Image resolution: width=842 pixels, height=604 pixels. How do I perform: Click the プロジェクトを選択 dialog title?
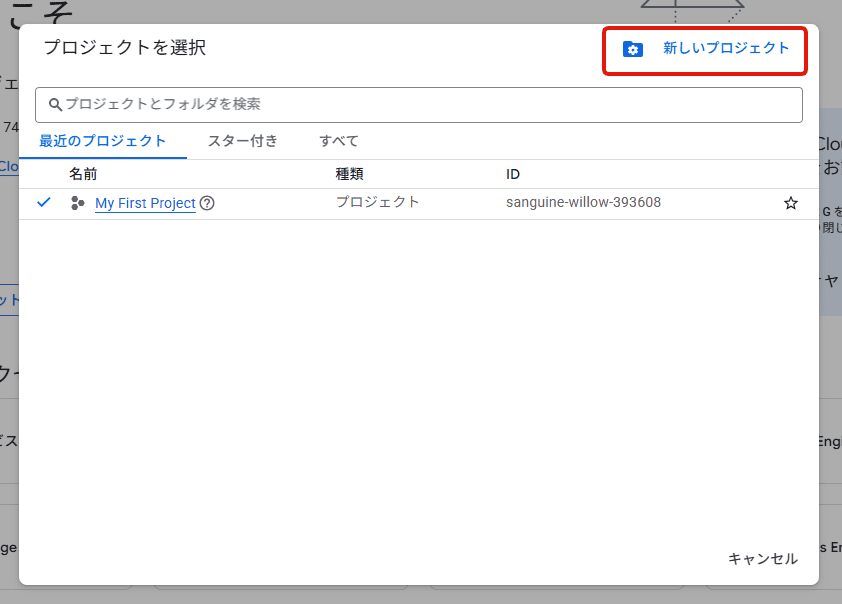tap(125, 47)
